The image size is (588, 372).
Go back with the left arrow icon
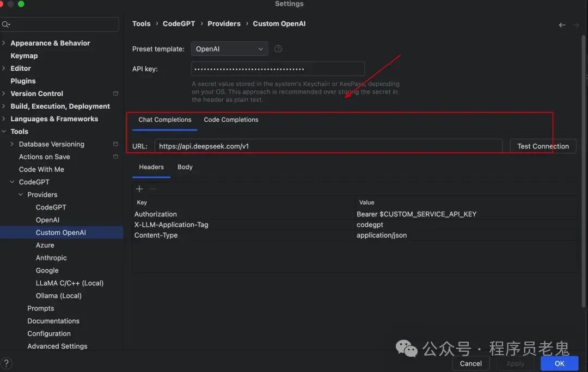pos(562,25)
